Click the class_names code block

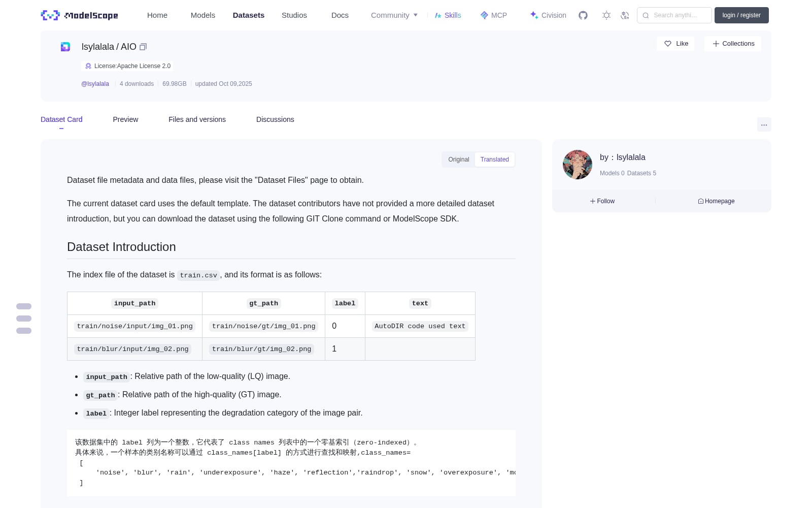click(x=291, y=463)
